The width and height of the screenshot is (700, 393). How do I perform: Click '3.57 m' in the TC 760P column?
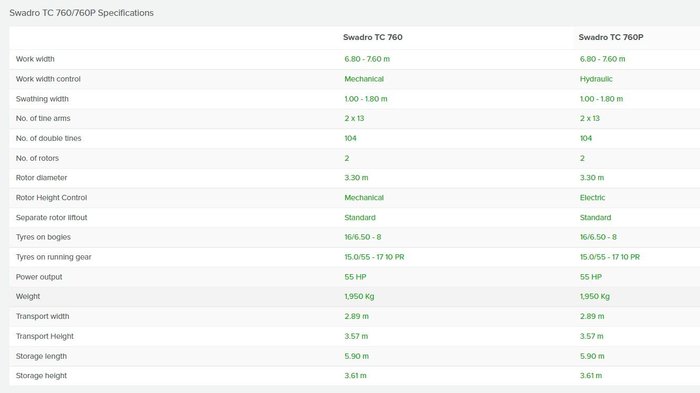(592, 336)
